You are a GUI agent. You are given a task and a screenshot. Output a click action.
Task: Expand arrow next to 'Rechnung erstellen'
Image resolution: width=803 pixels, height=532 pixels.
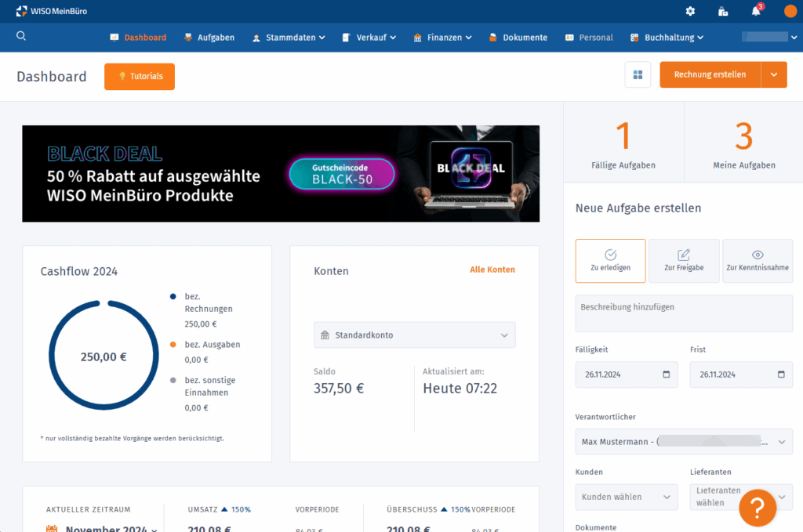point(774,75)
